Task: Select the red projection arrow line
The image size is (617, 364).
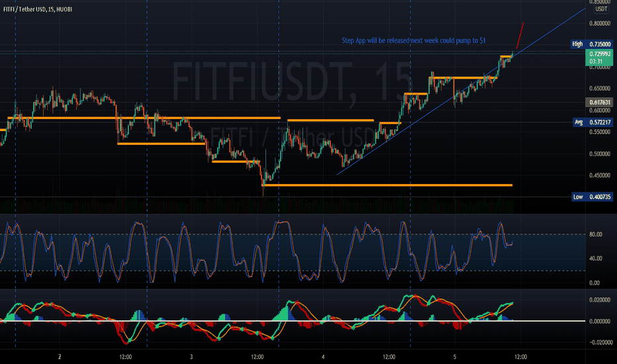Action: click(520, 36)
